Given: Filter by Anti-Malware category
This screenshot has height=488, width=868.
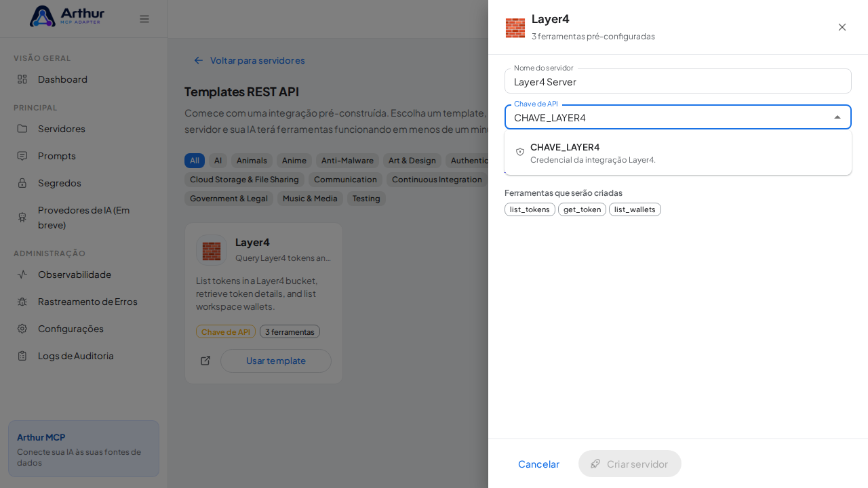Looking at the screenshot, I should (x=347, y=161).
